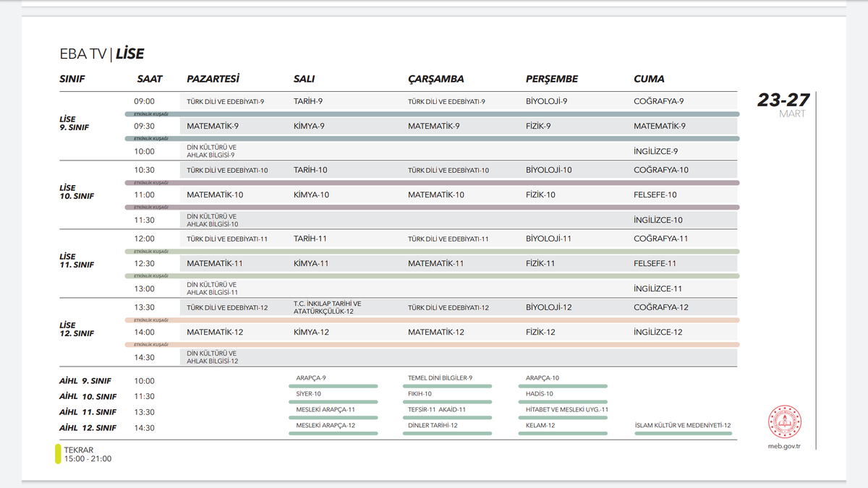The width and height of the screenshot is (868, 488).
Task: Click the ÇARŞAMBA column header
Action: coord(436,79)
